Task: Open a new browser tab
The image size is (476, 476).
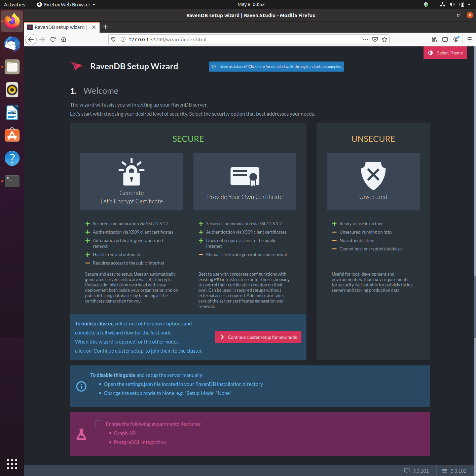Action: [105, 27]
